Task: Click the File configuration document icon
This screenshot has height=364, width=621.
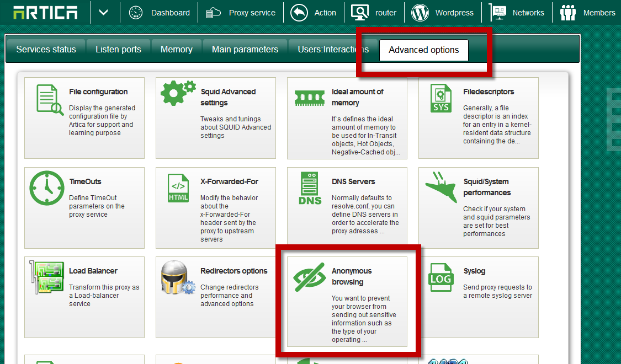Action: [x=50, y=100]
